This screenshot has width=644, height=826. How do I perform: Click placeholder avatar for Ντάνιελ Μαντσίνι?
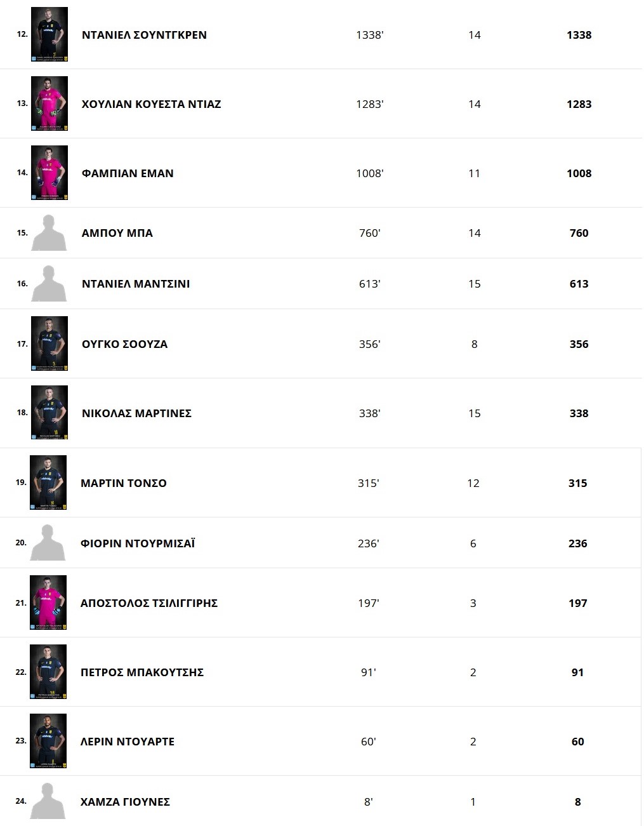[49, 284]
